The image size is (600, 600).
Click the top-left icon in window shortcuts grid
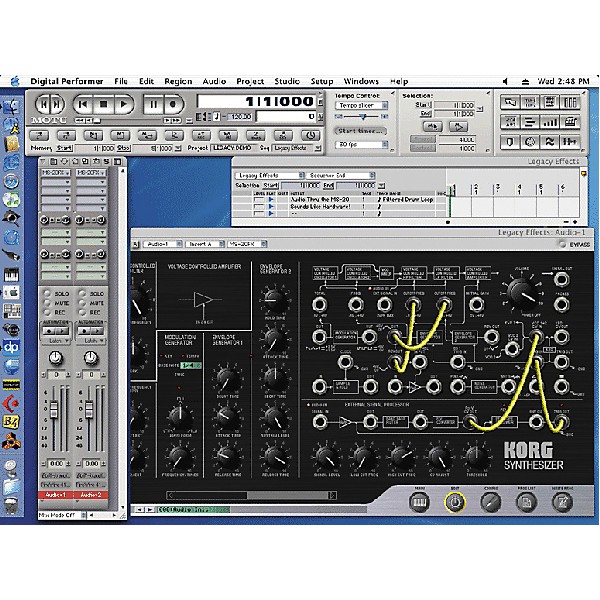click(510, 102)
